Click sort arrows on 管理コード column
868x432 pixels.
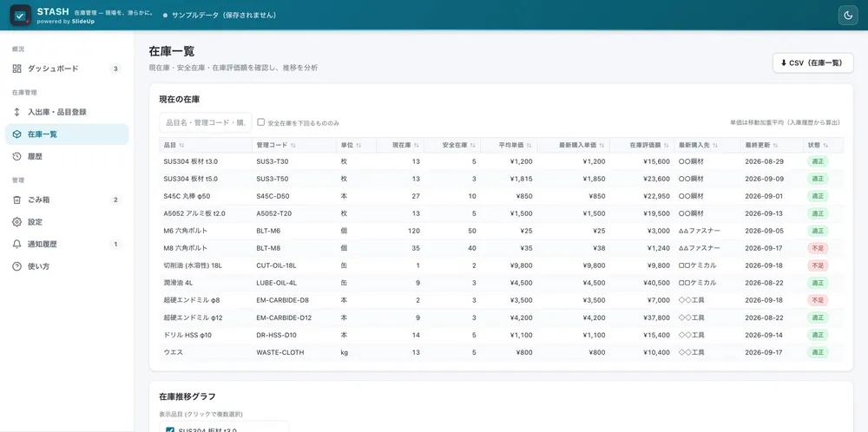point(293,145)
